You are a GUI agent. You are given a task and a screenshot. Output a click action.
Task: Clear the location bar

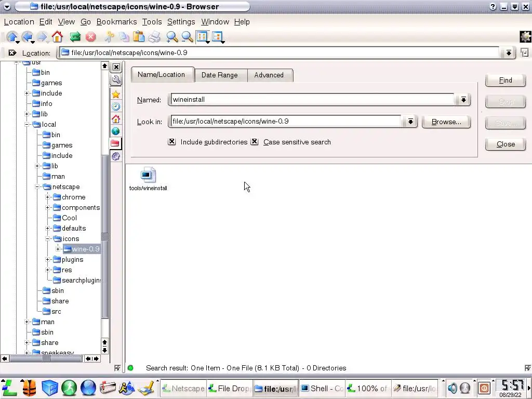point(12,53)
